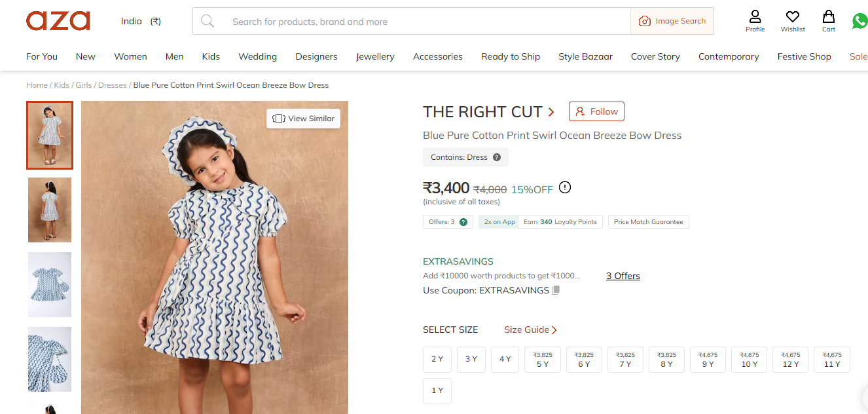The height and width of the screenshot is (414, 868).
Task: Open the Wishlist heart icon
Action: [792, 20]
